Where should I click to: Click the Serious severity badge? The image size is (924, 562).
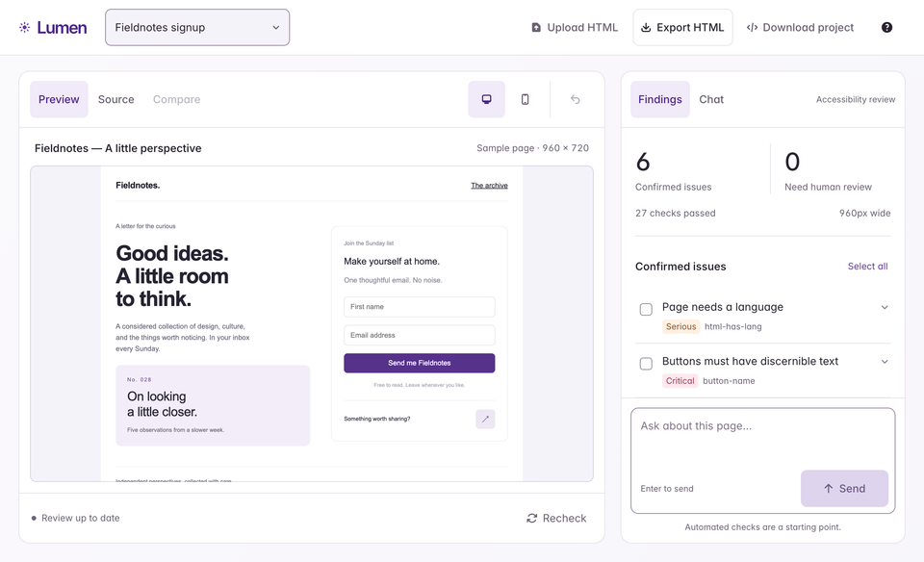coord(681,326)
